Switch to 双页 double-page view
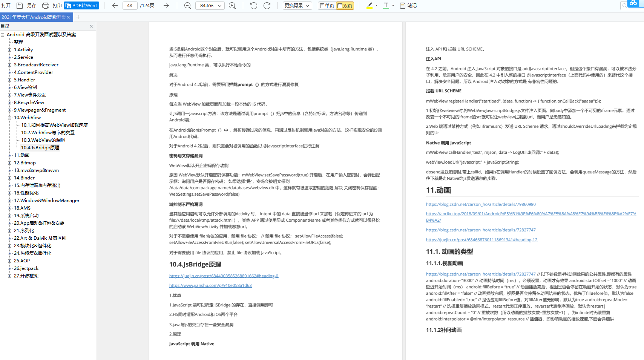The image size is (644, 360). click(x=345, y=6)
